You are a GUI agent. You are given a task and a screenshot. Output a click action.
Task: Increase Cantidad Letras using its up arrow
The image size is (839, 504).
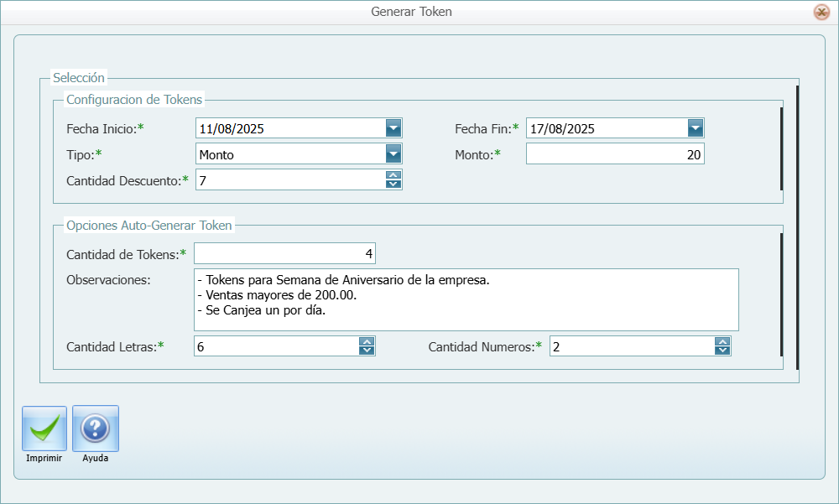[x=367, y=341]
